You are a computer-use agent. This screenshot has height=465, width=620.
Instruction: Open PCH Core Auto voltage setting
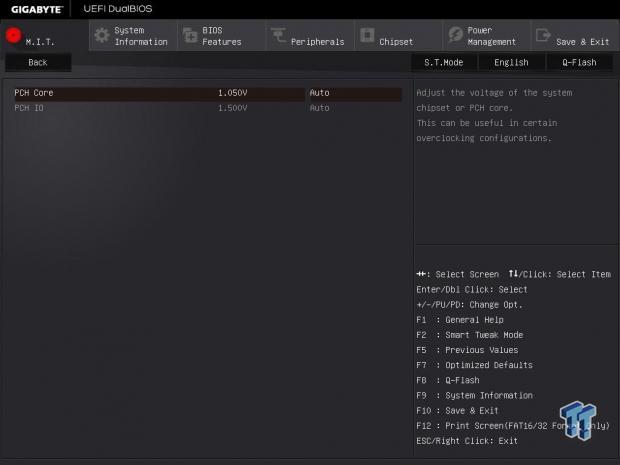coord(354,93)
